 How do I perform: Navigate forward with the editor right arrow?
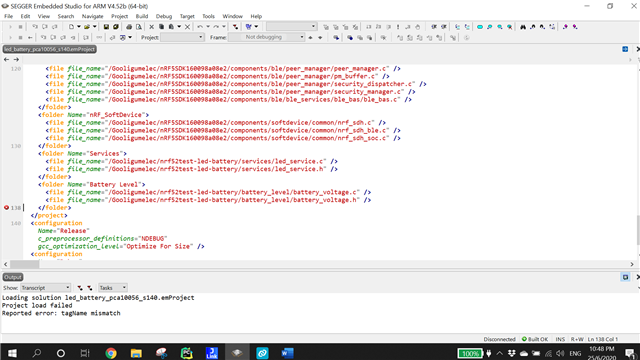point(16,60)
